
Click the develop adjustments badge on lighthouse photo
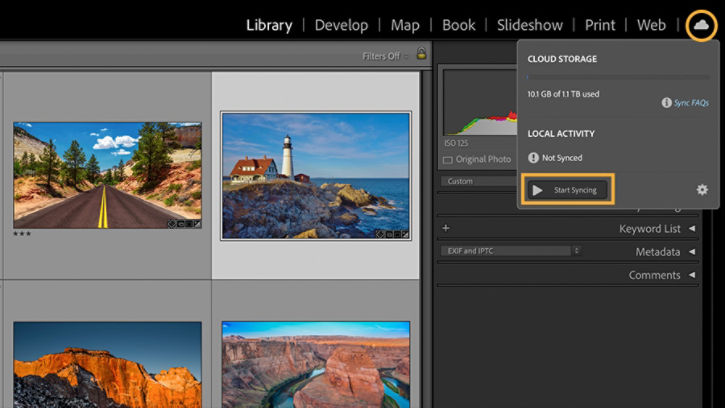(x=405, y=235)
